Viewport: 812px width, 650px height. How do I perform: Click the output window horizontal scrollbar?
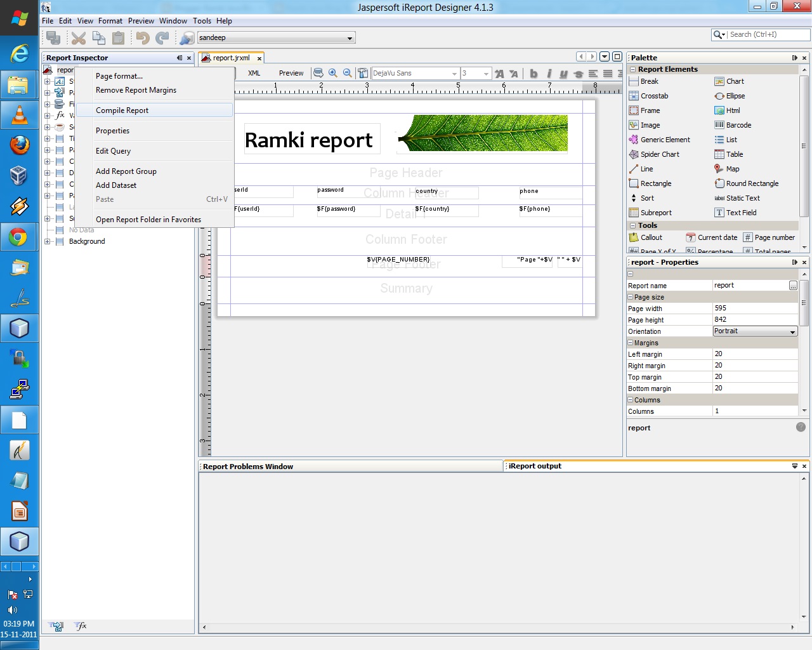point(498,627)
